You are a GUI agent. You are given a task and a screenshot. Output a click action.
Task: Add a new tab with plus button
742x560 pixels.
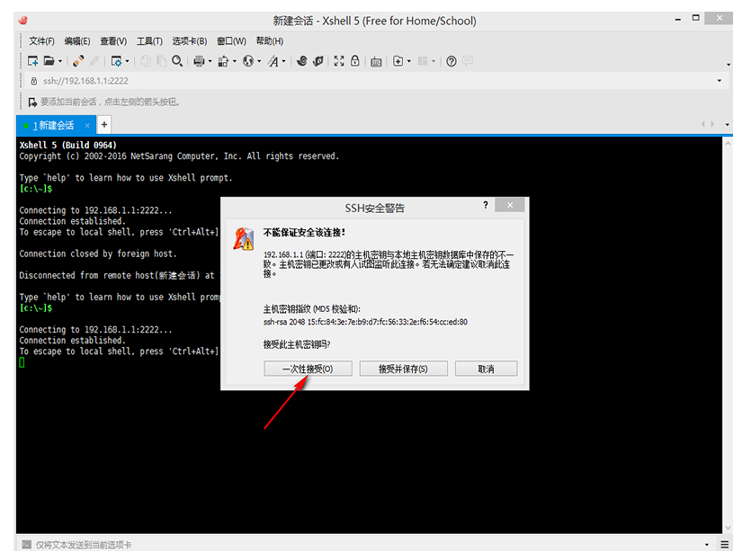point(104,125)
